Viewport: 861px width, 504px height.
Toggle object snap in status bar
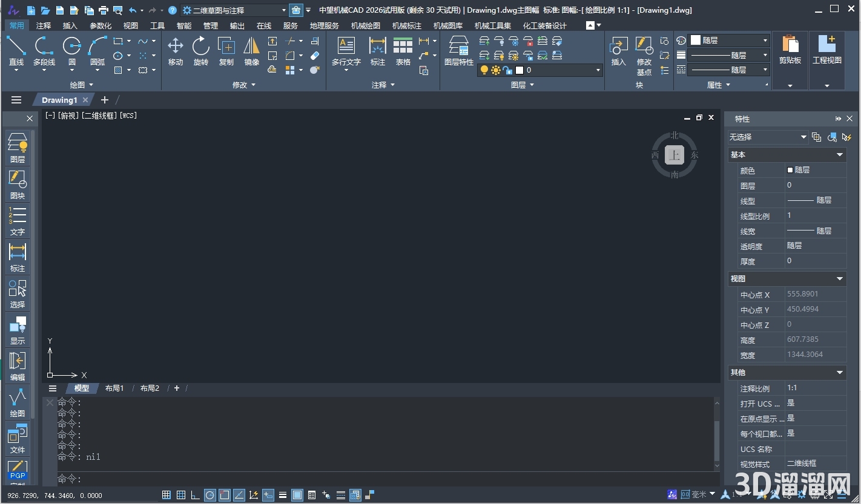coord(225,495)
